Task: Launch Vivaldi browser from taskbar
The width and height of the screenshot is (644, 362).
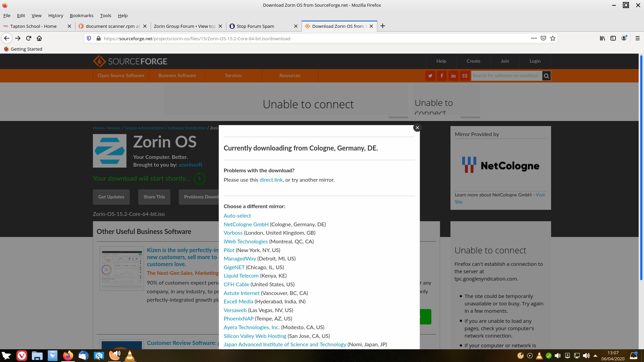Action: pos(22,356)
